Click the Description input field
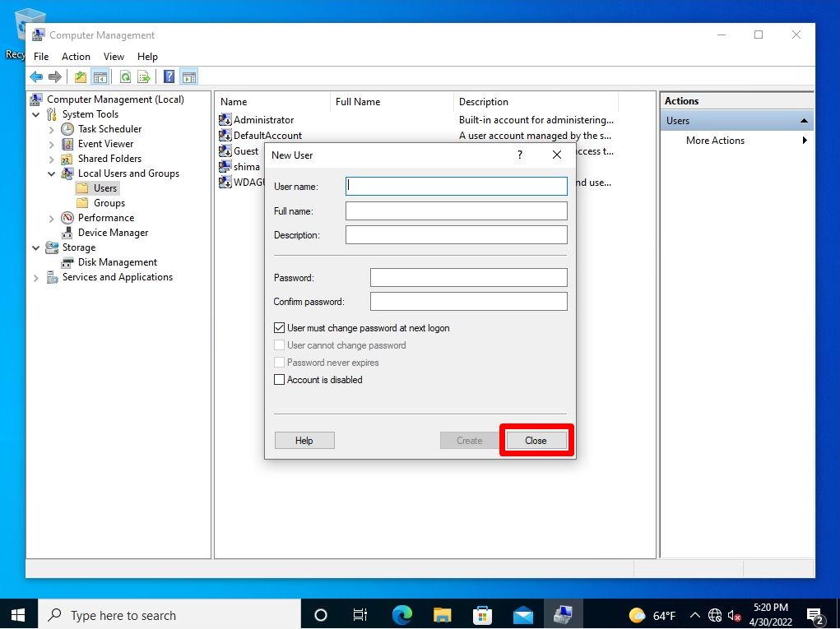 pyautogui.click(x=457, y=235)
